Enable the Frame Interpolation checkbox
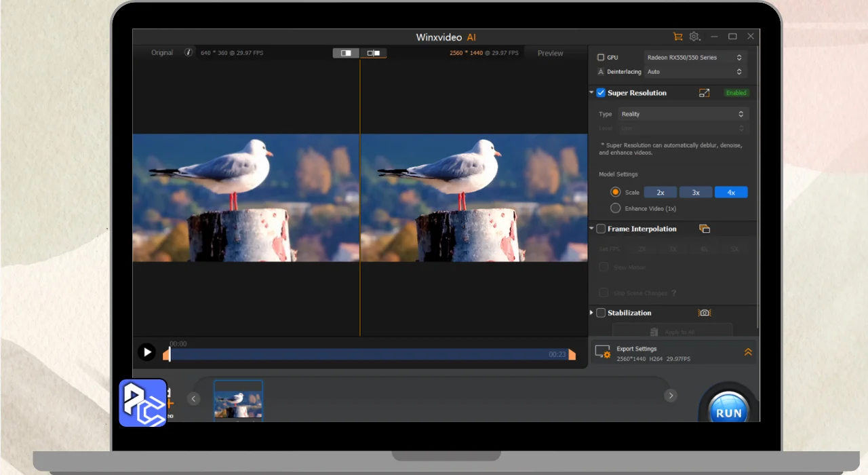868x475 pixels. coord(601,229)
